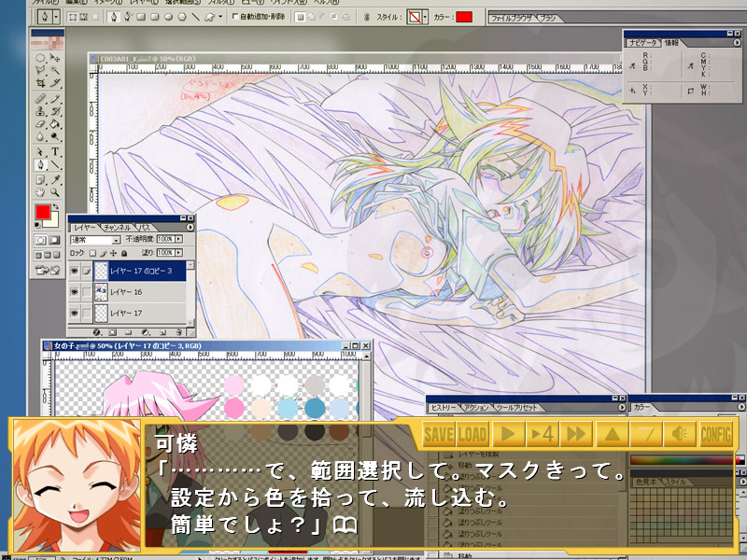
Task: Switch to the チャンネル tab
Action: [x=118, y=227]
